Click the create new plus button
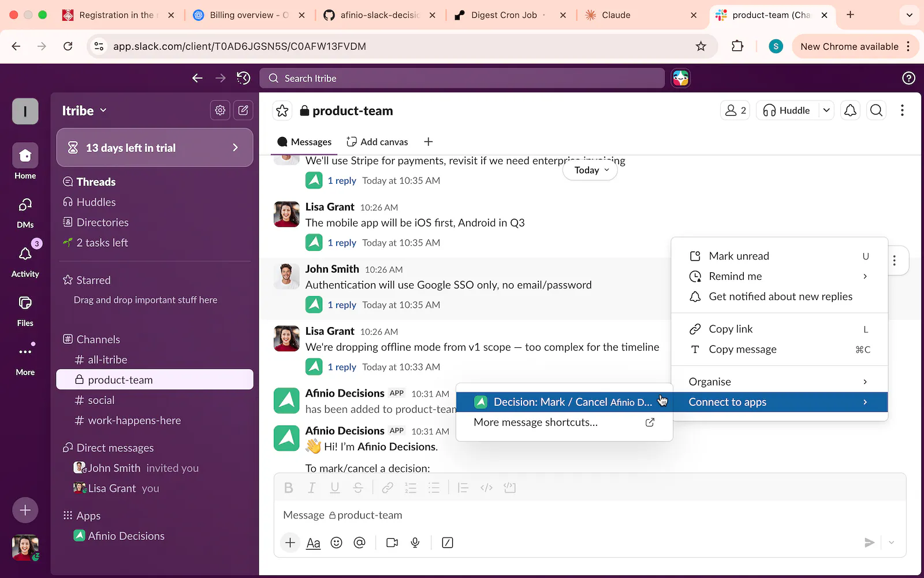924x578 pixels. click(x=25, y=510)
